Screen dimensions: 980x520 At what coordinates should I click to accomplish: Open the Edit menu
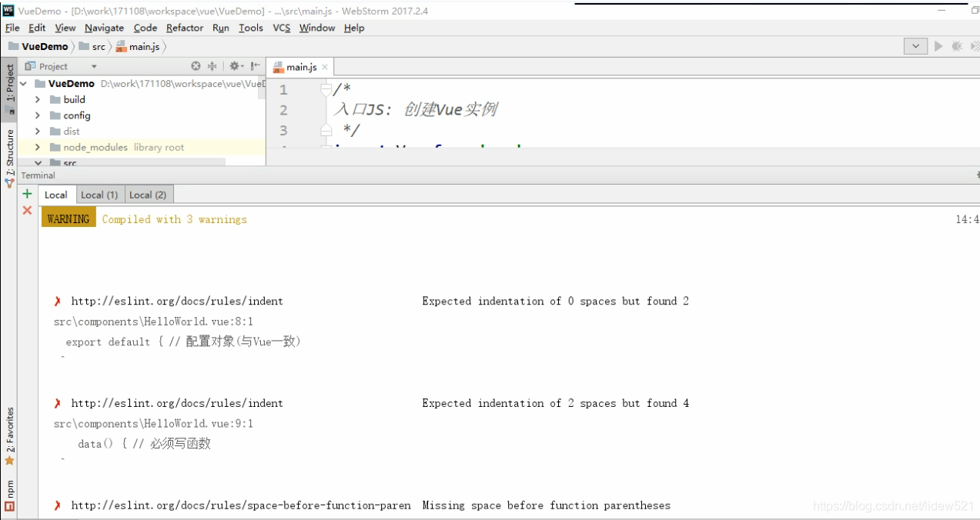click(x=37, y=28)
